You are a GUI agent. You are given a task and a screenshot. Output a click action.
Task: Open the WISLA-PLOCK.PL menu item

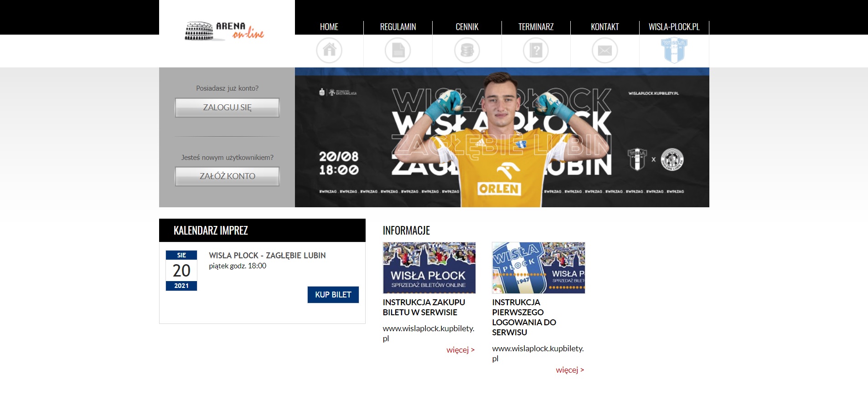coord(674,27)
